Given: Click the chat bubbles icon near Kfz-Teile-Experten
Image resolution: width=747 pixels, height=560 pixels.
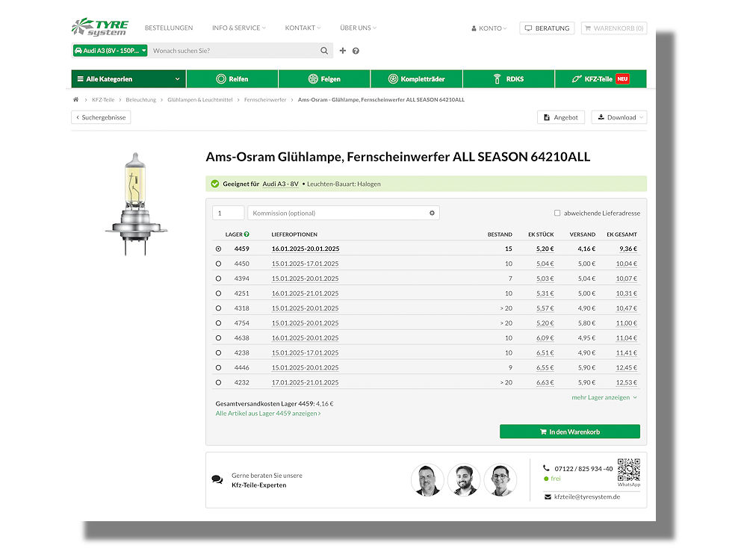Looking at the screenshot, I should (217, 479).
